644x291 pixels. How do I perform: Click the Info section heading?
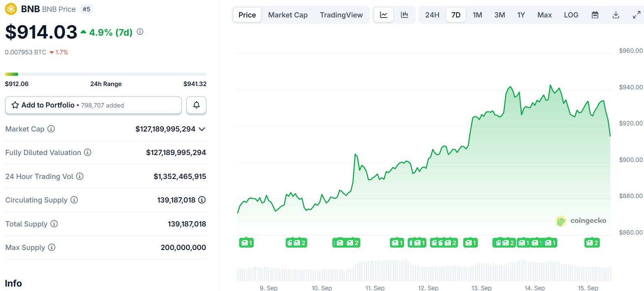point(13,283)
